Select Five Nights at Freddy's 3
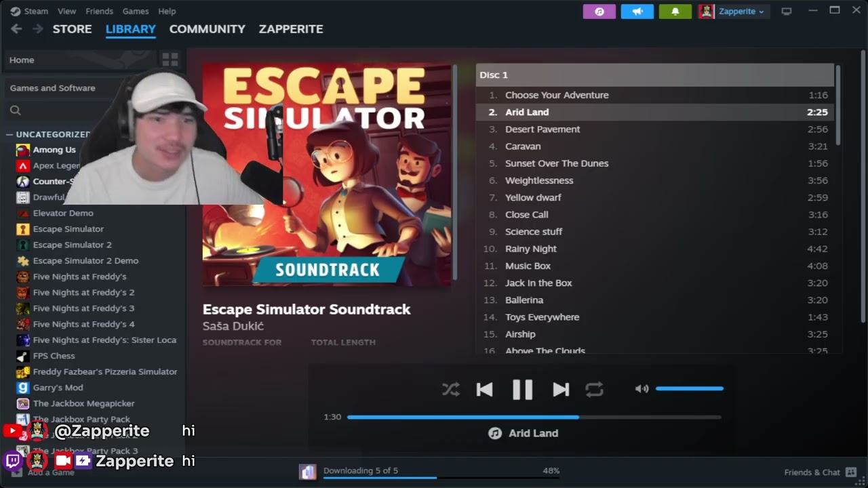The height and width of the screenshot is (488, 868). [x=83, y=308]
